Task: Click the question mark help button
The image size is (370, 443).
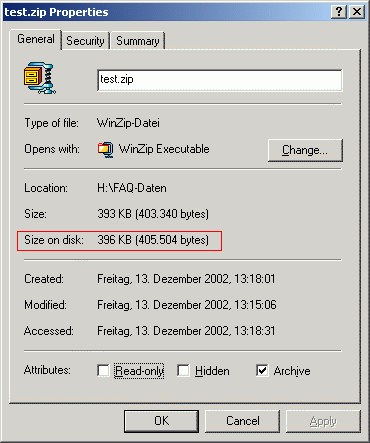Action: click(339, 12)
